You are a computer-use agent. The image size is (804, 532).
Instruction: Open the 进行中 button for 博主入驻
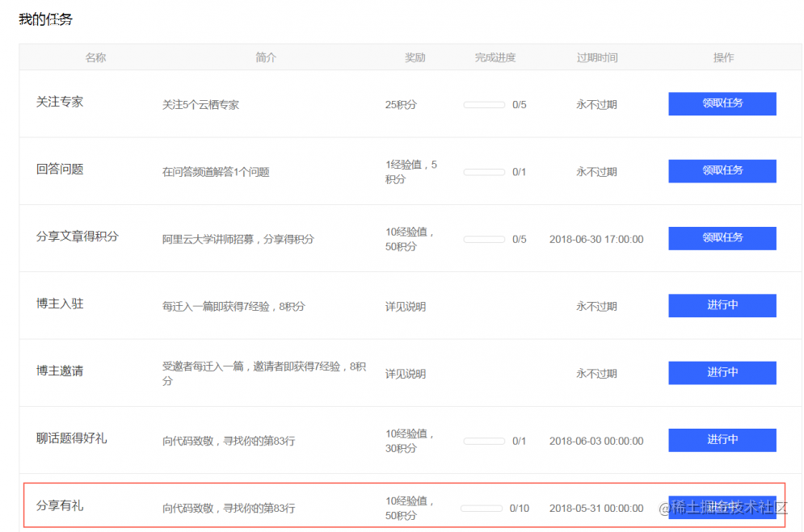coord(722,305)
